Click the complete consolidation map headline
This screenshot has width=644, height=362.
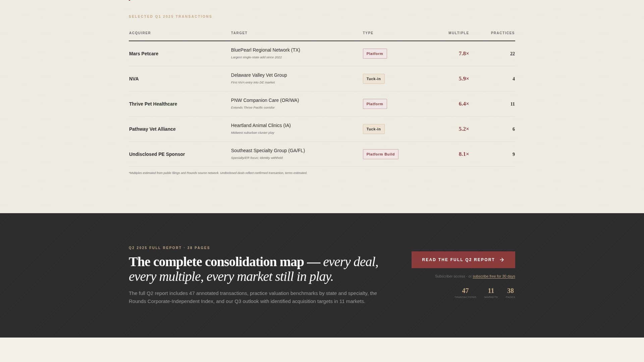[254, 269]
